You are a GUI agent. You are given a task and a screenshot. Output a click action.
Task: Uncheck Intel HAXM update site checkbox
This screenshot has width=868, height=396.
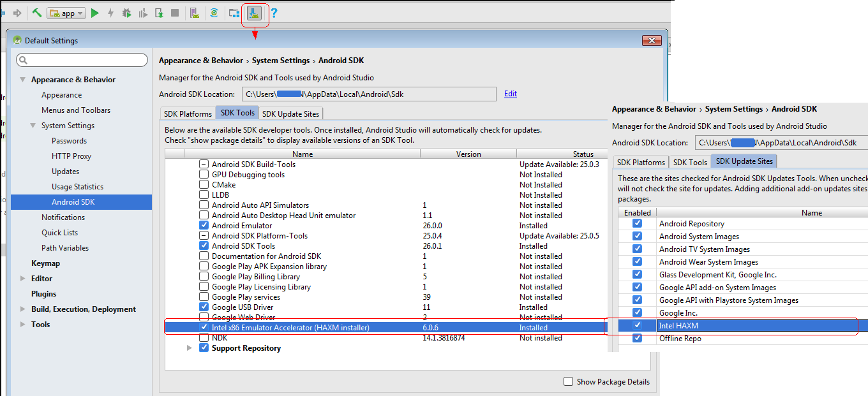[x=637, y=325]
